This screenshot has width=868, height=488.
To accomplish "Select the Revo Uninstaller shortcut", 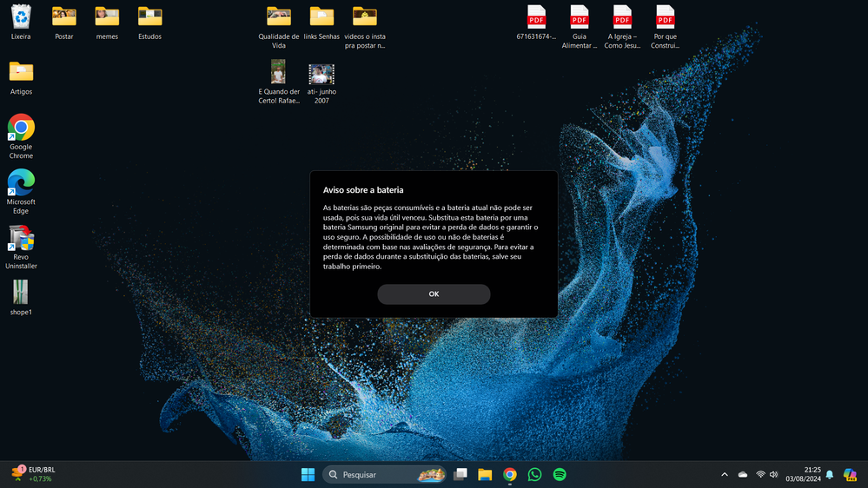I will tap(21, 247).
